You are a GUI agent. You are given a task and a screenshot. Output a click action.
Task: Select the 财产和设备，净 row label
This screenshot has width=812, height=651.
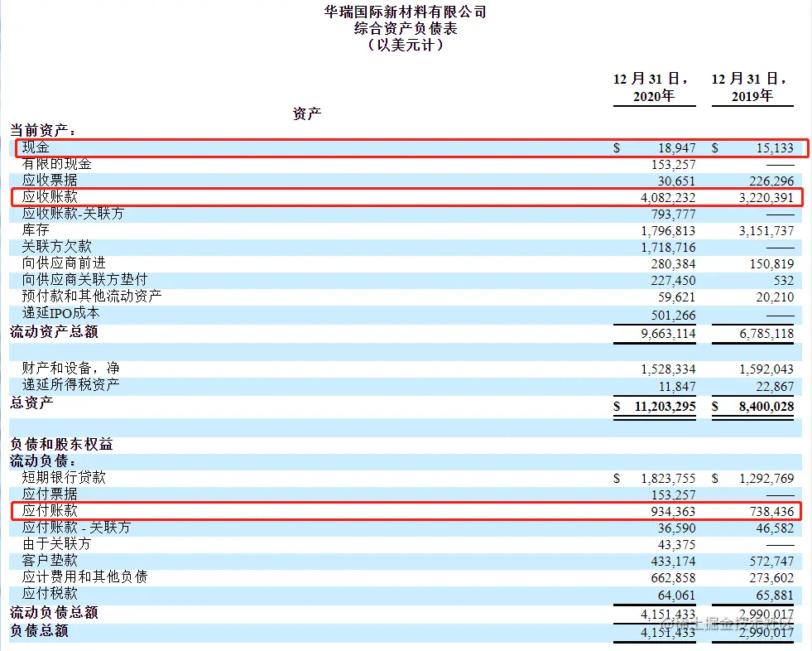pos(71,369)
